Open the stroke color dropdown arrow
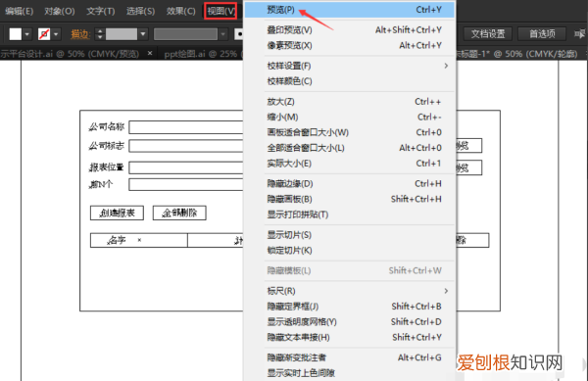 point(56,34)
